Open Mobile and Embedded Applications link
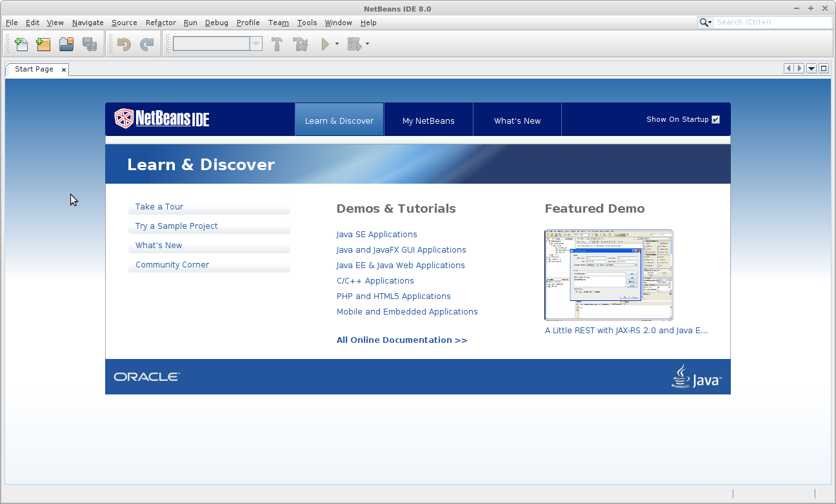 point(407,312)
